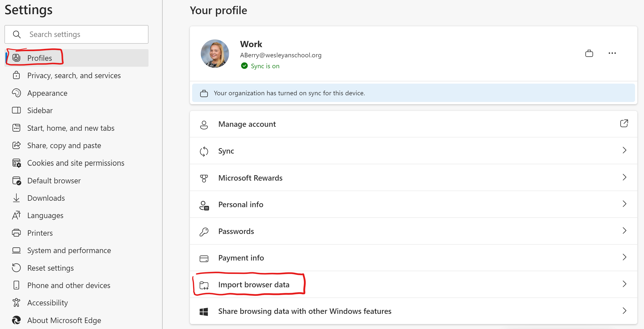Expand the Passwords settings chevron
Viewport: 644px width, 329px height.
(x=624, y=231)
